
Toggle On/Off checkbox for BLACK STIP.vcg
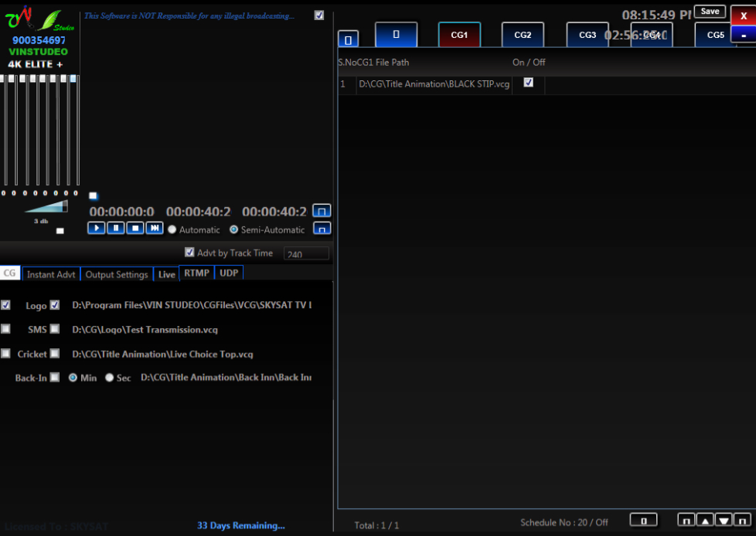(529, 83)
